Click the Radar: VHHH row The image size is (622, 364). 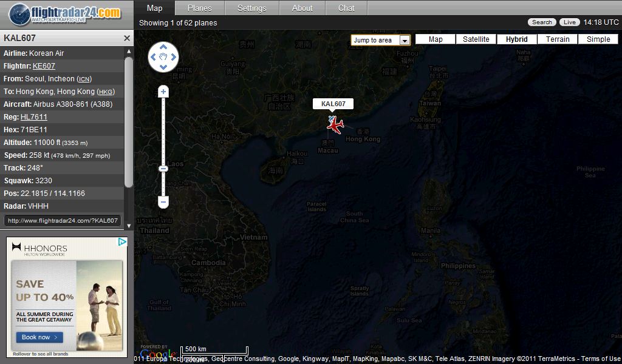62,206
